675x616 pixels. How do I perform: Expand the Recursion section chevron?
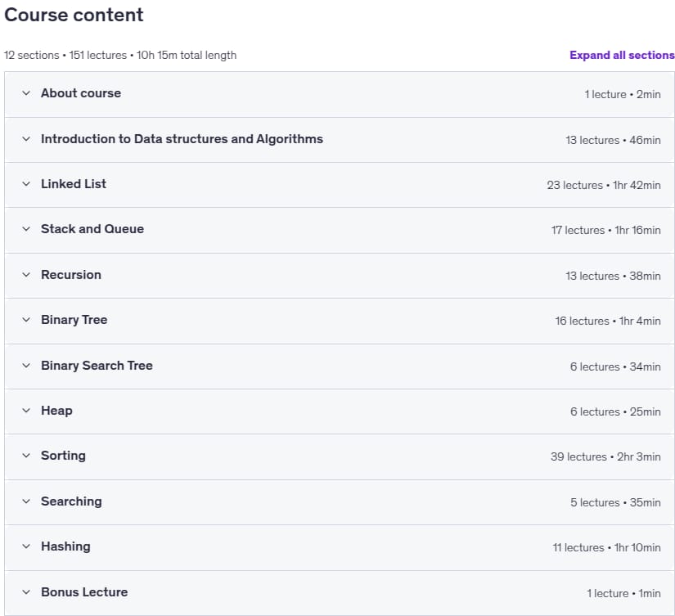(26, 275)
